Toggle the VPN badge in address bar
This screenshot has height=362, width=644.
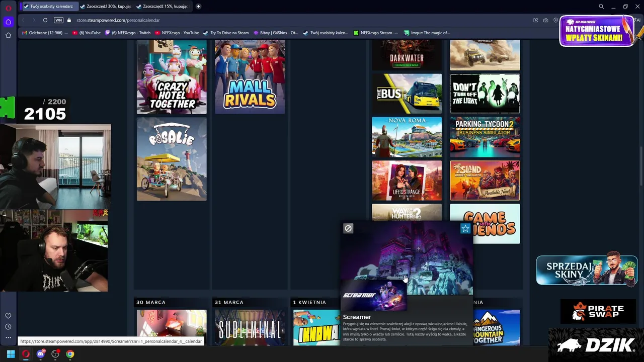point(58,20)
